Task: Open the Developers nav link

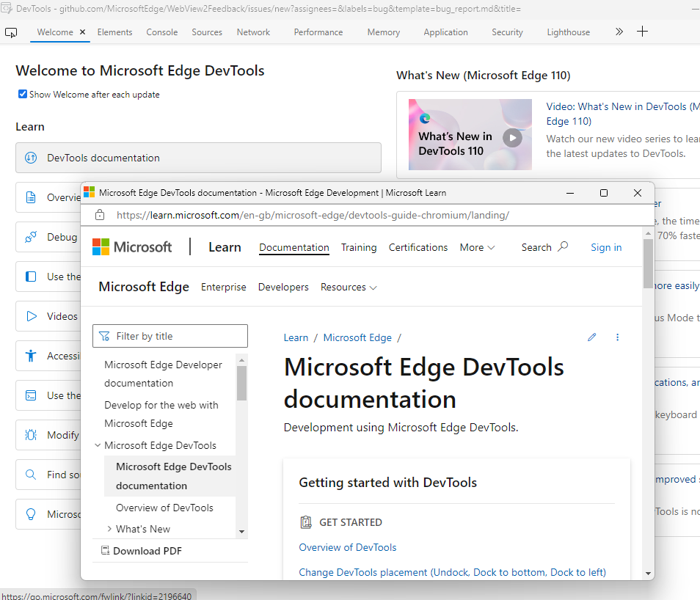Action: [283, 287]
